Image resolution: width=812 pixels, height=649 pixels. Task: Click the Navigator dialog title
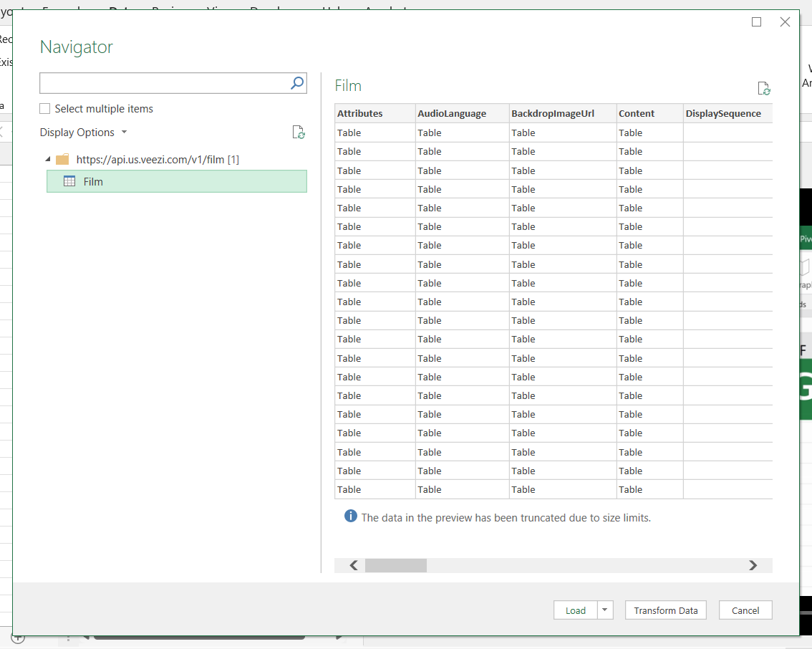pyautogui.click(x=75, y=47)
